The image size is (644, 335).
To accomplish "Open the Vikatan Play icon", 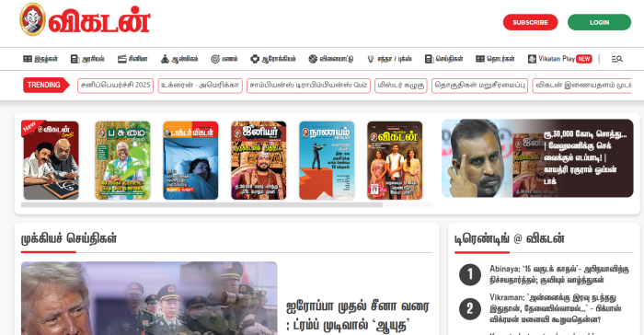I will click(532, 59).
